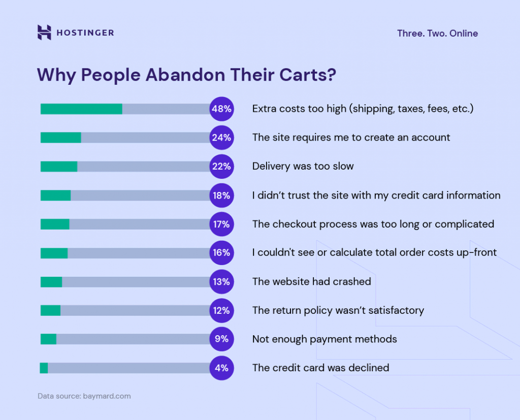Click the 12% percentage circle badge
This screenshot has width=520, height=420.
221,310
